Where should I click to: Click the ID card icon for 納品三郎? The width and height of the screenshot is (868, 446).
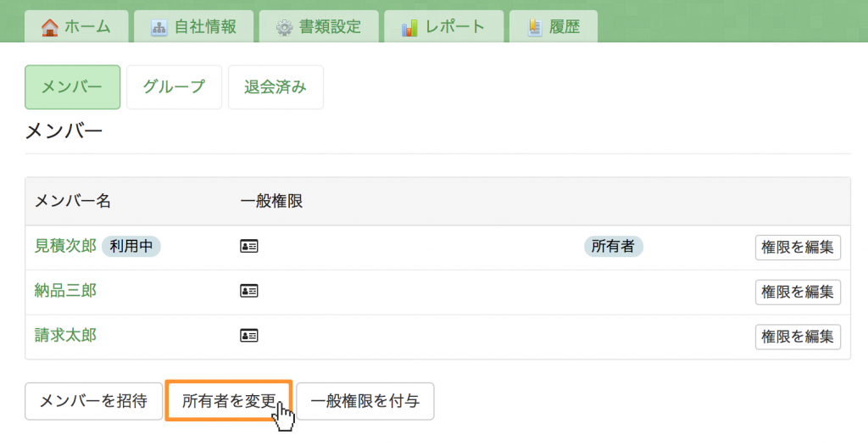coord(249,291)
